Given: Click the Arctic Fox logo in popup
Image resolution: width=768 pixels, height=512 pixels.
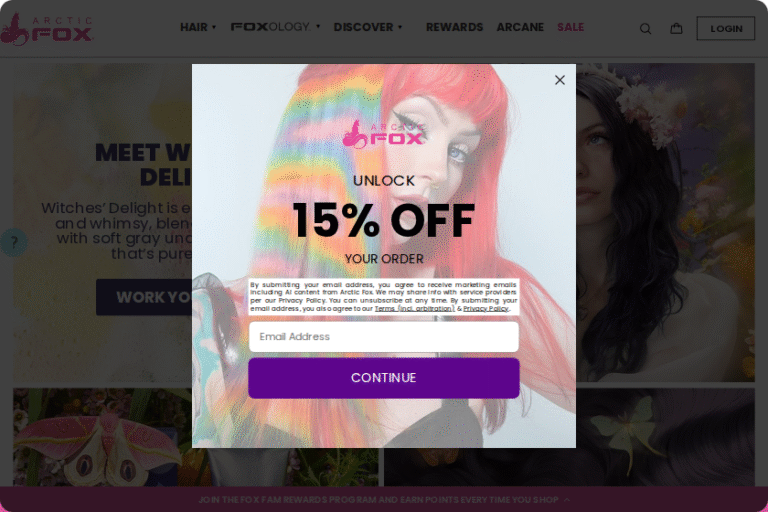Looking at the screenshot, I should [383, 134].
